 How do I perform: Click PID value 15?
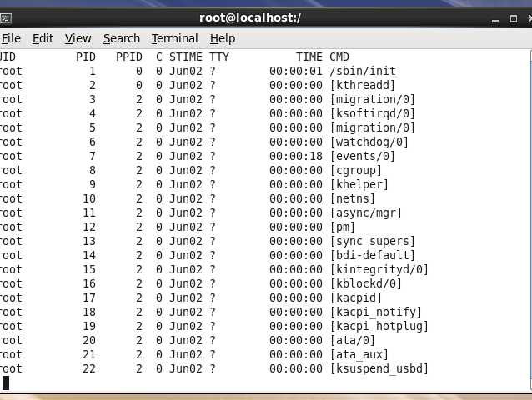[x=89, y=269]
